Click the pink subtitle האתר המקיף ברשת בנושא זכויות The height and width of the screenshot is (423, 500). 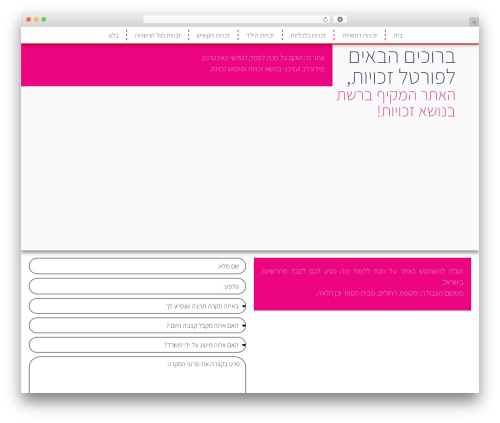[x=396, y=103]
